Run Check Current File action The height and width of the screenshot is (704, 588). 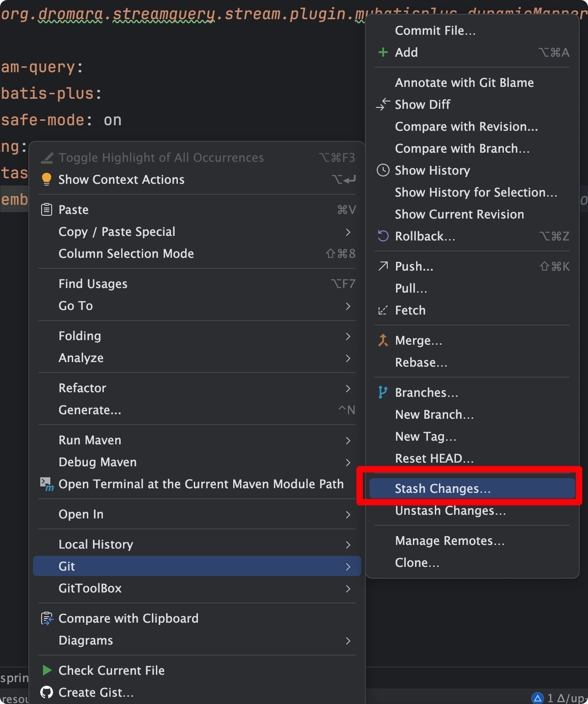pyautogui.click(x=111, y=671)
